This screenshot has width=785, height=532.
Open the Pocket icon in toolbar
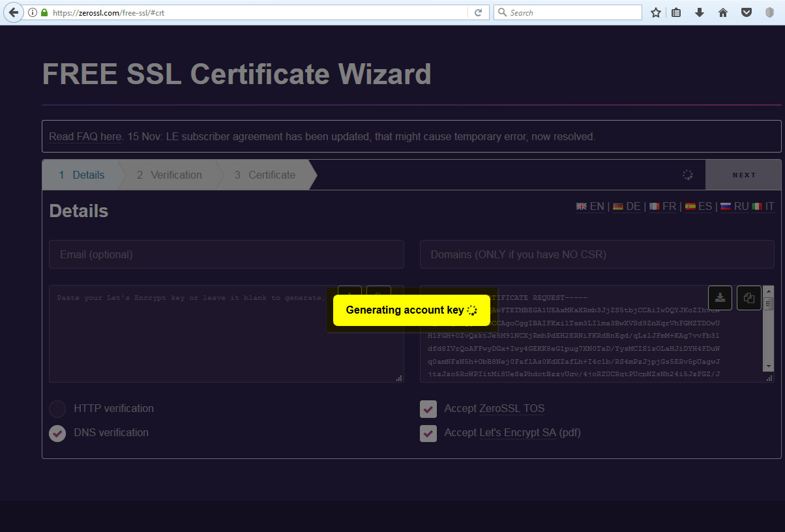pos(747,12)
